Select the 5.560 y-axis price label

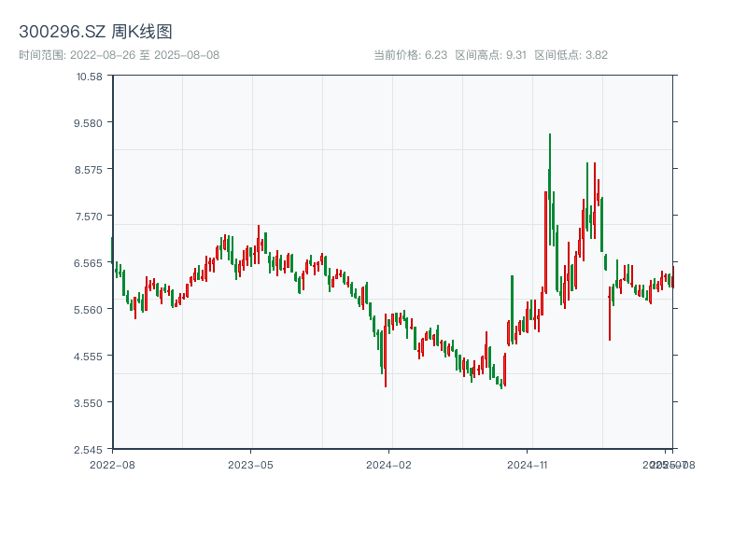point(90,309)
